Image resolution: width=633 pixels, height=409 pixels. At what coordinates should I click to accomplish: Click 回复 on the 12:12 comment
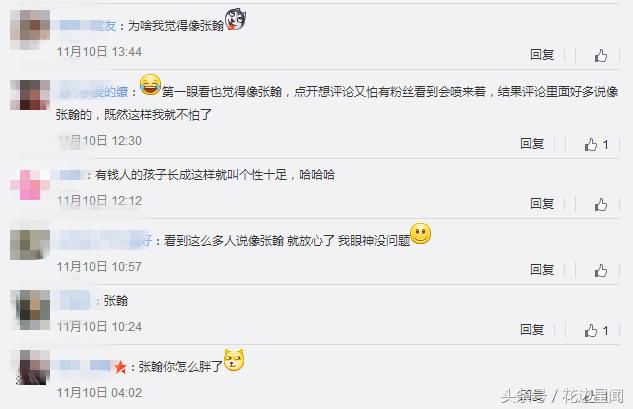click(x=542, y=204)
